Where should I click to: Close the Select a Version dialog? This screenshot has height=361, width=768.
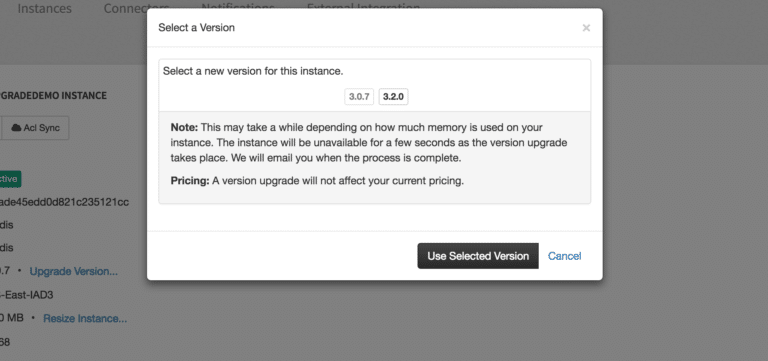586,28
